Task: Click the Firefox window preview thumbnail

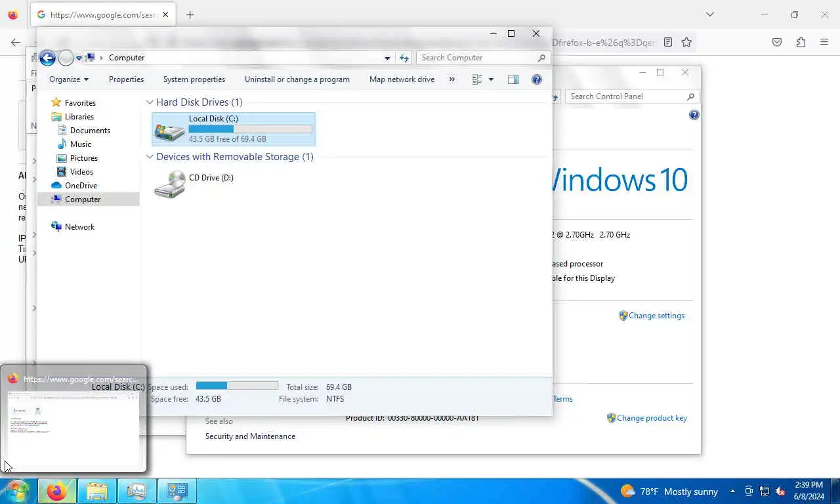Action: pyautogui.click(x=73, y=427)
